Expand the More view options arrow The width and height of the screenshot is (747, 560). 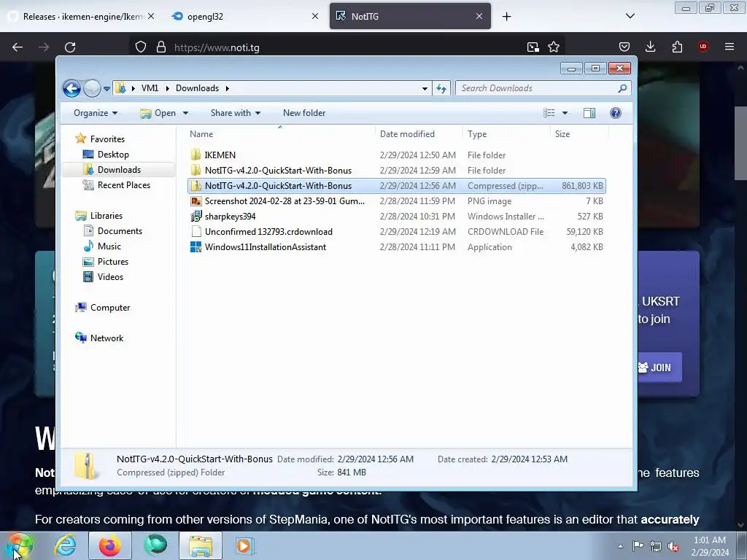tap(565, 113)
